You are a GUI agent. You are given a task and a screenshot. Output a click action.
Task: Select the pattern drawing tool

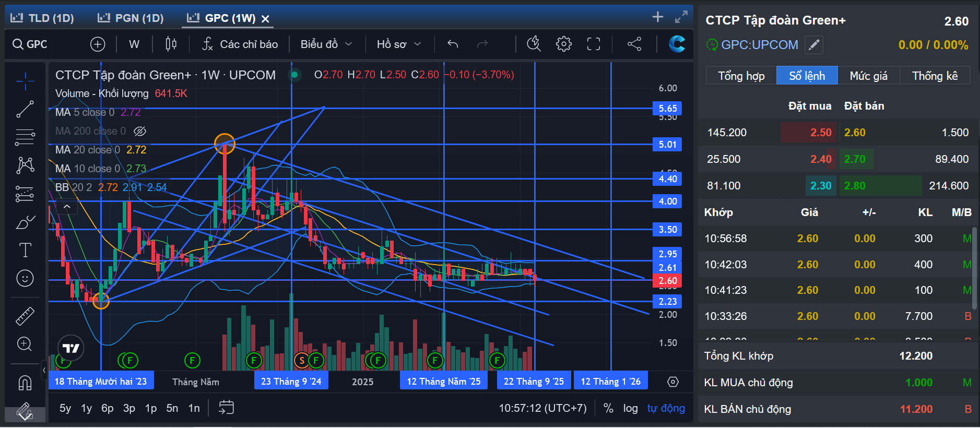tap(25, 165)
